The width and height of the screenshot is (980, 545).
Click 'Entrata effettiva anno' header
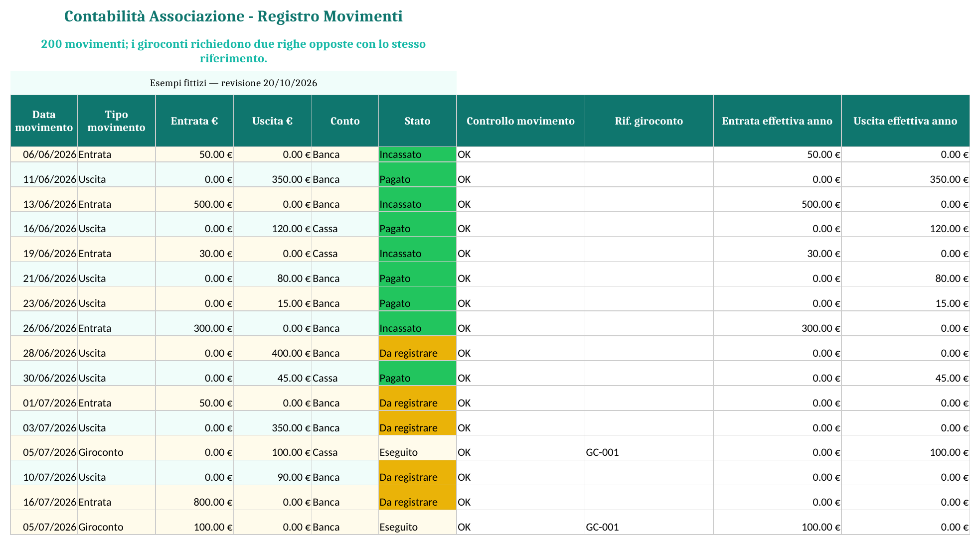click(777, 121)
